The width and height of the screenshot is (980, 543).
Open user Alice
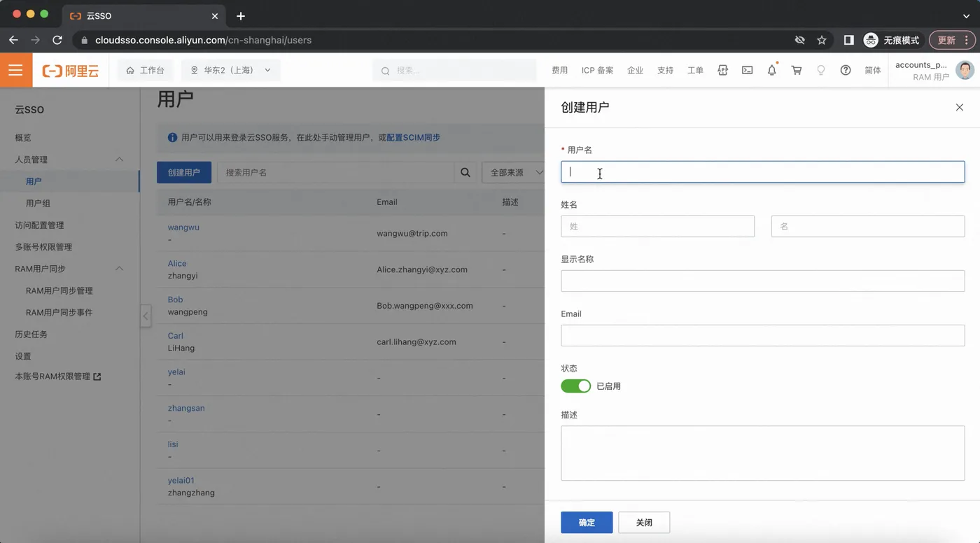click(177, 264)
